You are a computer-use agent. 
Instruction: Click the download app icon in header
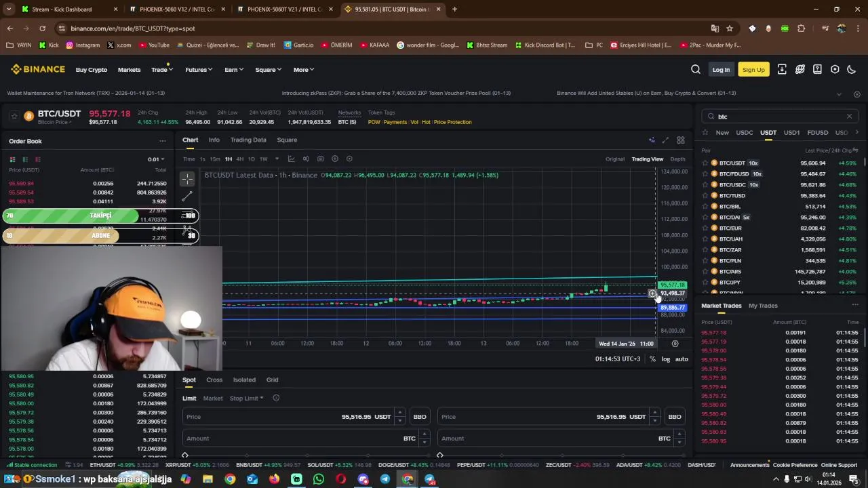782,69
